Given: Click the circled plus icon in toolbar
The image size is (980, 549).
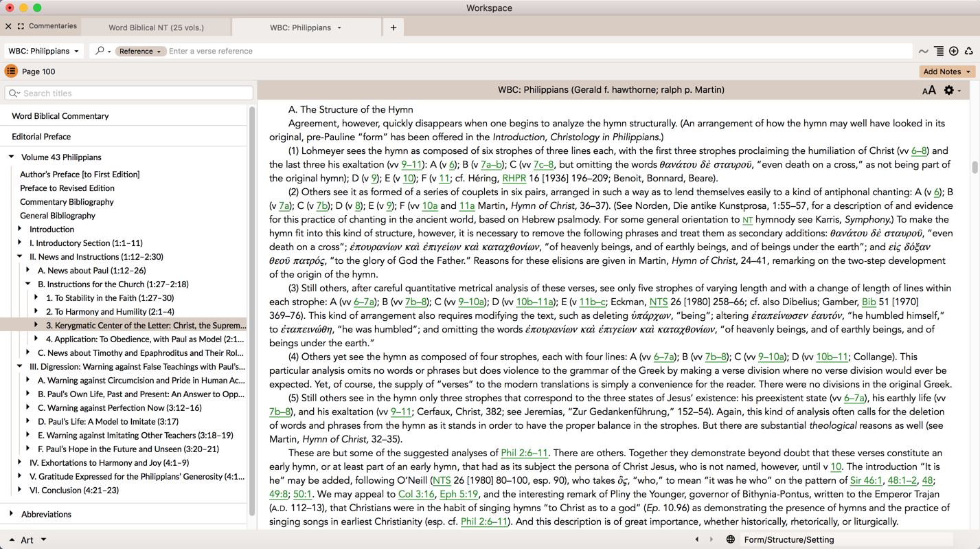Looking at the screenshot, I should 954,51.
